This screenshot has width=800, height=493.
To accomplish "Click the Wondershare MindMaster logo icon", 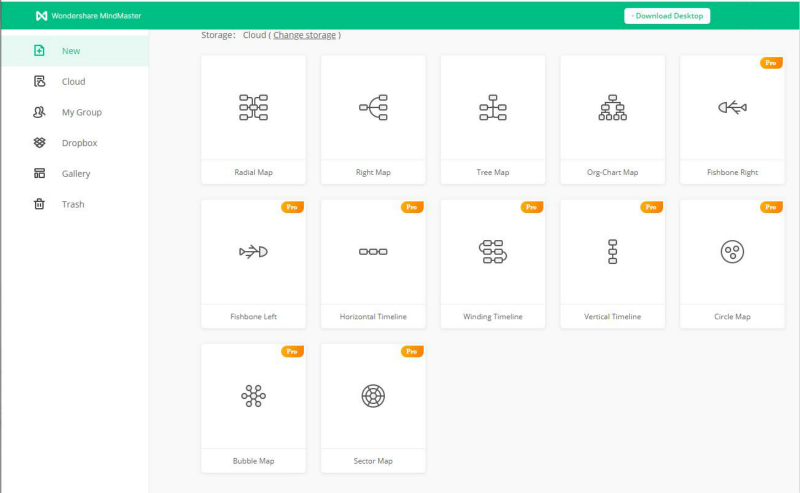I will coord(40,16).
